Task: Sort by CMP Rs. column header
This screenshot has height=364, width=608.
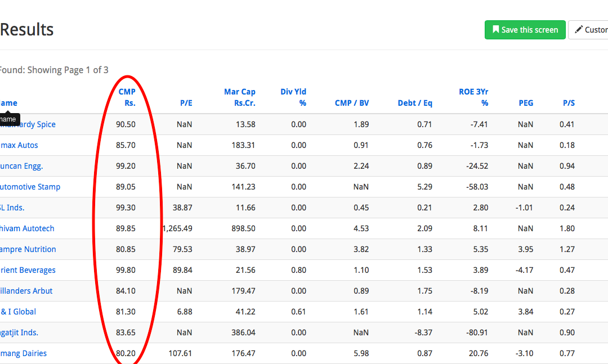Action: 127,97
